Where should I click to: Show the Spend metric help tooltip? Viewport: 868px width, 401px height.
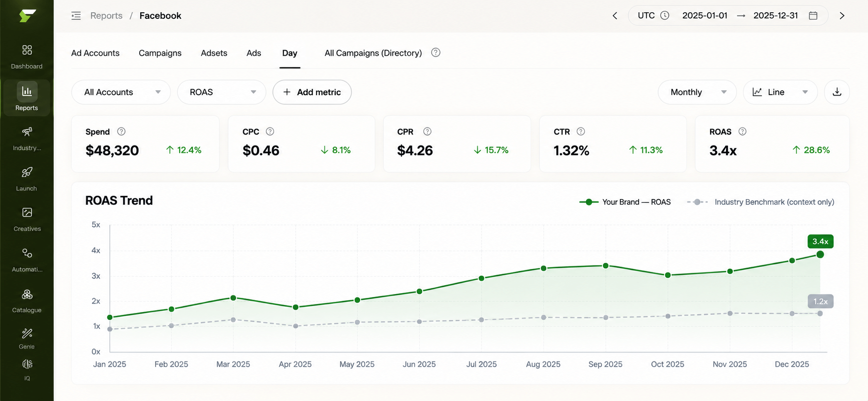tap(121, 132)
